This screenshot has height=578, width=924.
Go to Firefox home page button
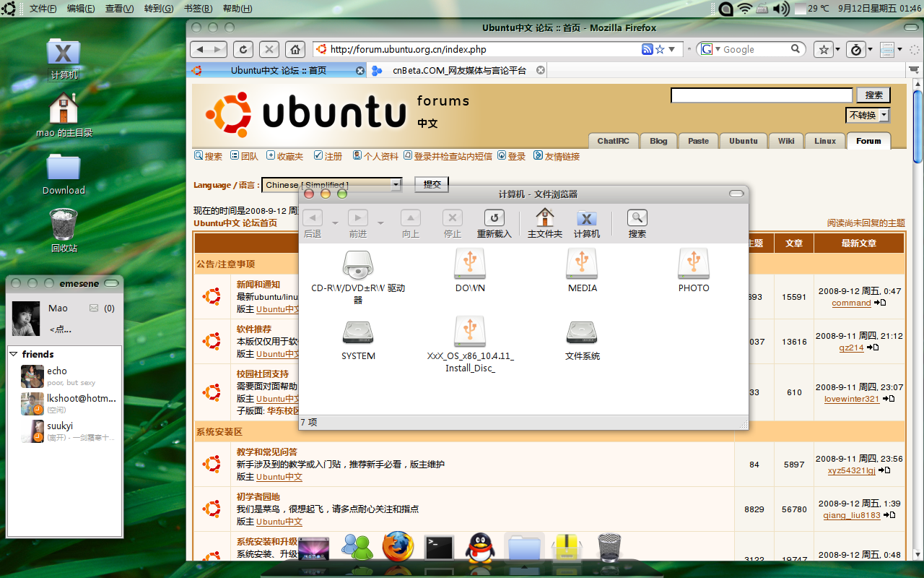click(x=294, y=49)
